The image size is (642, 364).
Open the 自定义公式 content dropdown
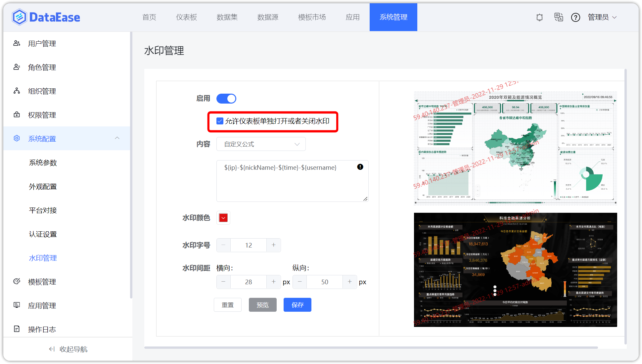261,144
